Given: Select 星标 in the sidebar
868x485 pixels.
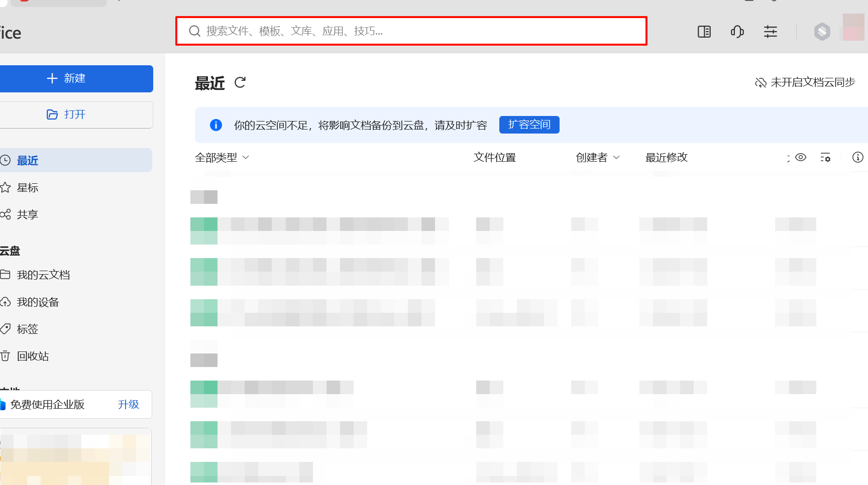Looking at the screenshot, I should tap(28, 188).
